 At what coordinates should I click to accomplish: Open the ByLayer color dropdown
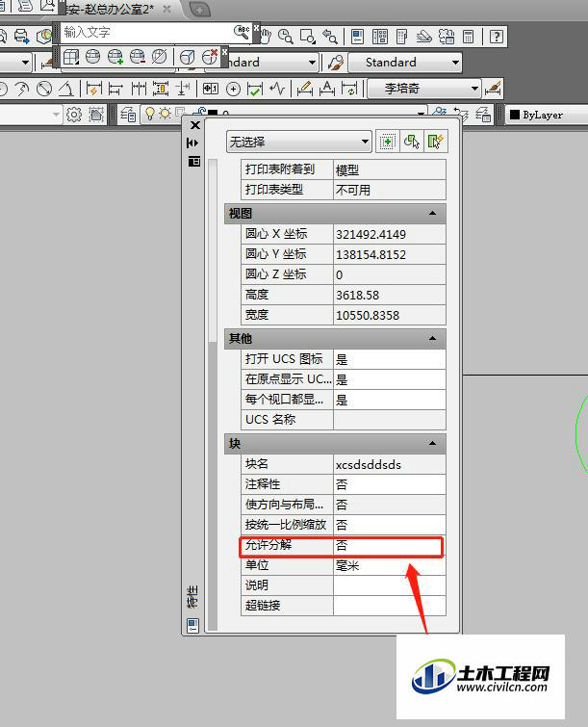pos(547,115)
